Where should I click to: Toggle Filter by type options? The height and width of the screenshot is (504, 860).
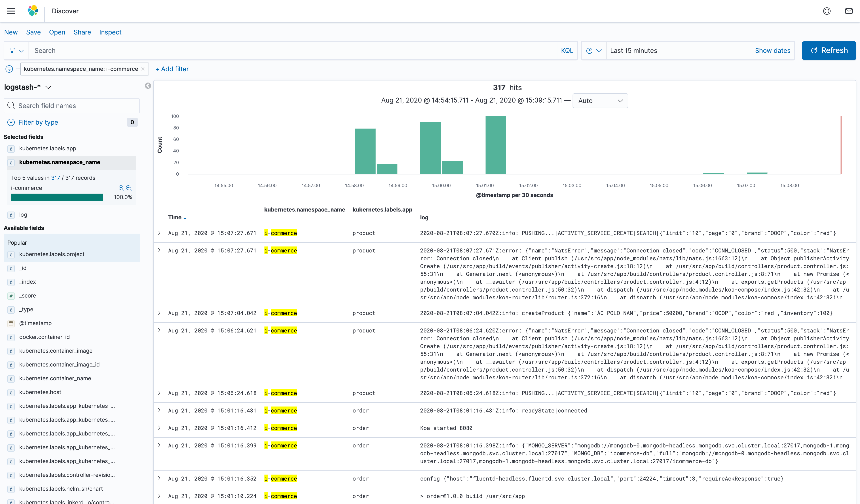[x=38, y=122]
